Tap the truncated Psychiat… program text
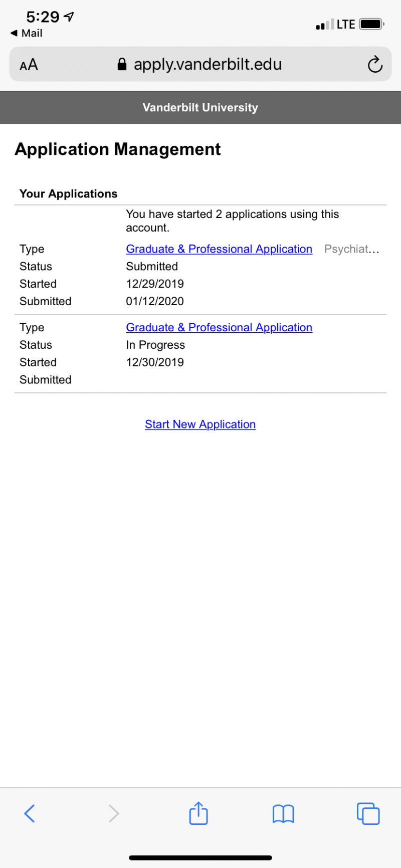Screen dimensions: 401x868 tap(352, 249)
